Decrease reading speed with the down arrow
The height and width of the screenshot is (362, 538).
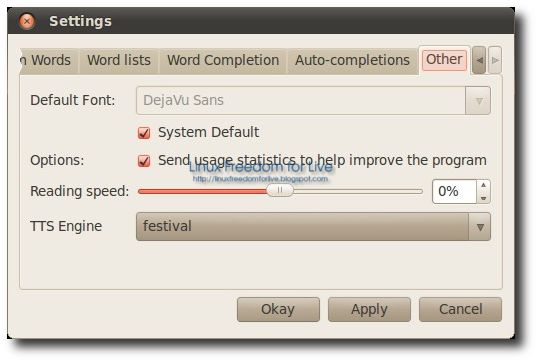(483, 198)
